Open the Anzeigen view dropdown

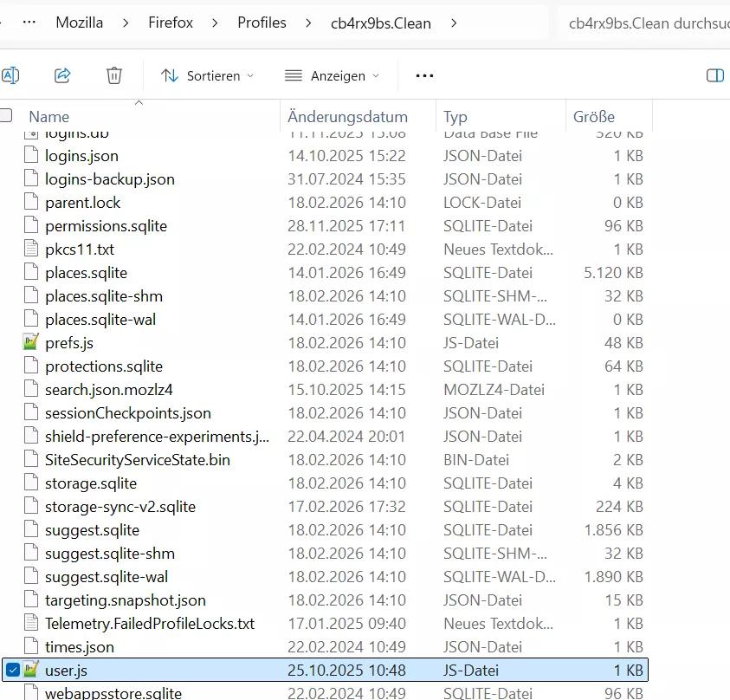(333, 75)
